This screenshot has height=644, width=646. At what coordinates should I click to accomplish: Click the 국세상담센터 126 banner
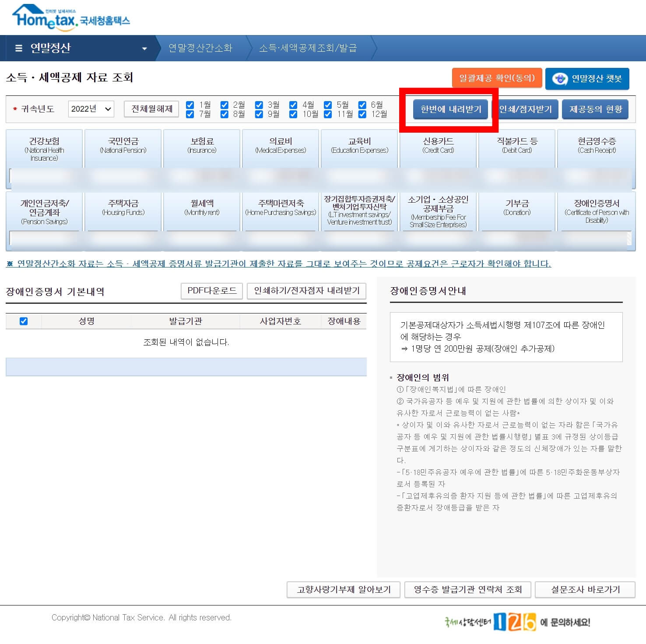[517, 622]
